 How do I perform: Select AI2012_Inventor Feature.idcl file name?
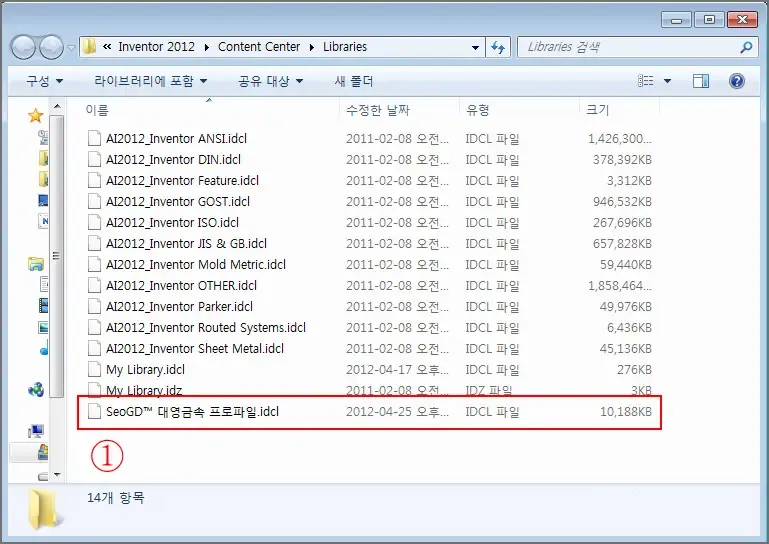click(x=182, y=181)
